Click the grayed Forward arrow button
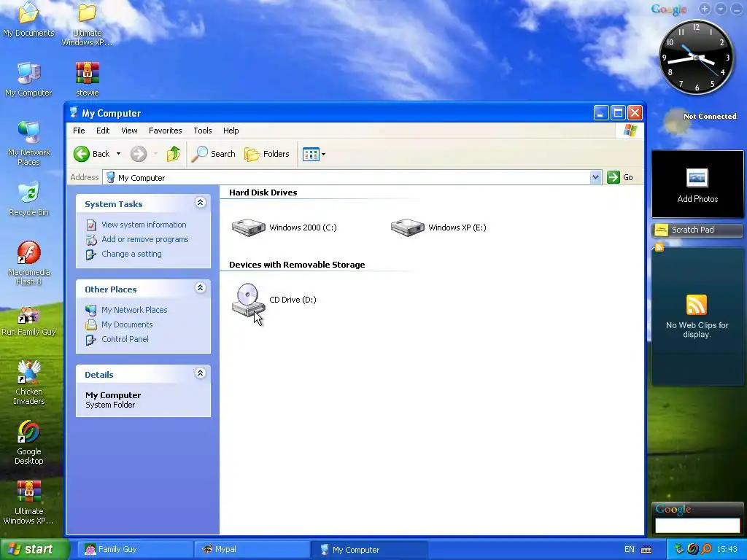Image resolution: width=747 pixels, height=560 pixels. click(138, 154)
